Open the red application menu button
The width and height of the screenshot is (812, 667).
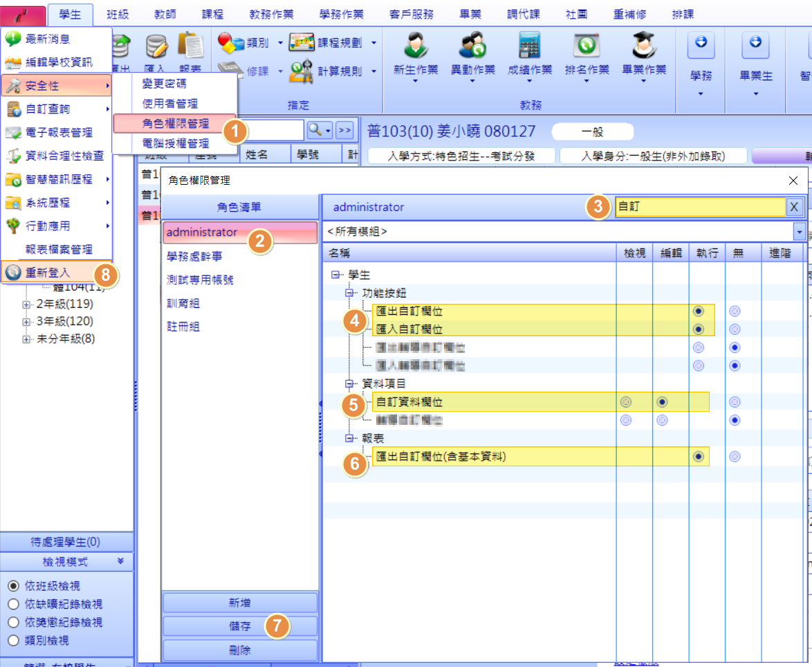tap(22, 15)
